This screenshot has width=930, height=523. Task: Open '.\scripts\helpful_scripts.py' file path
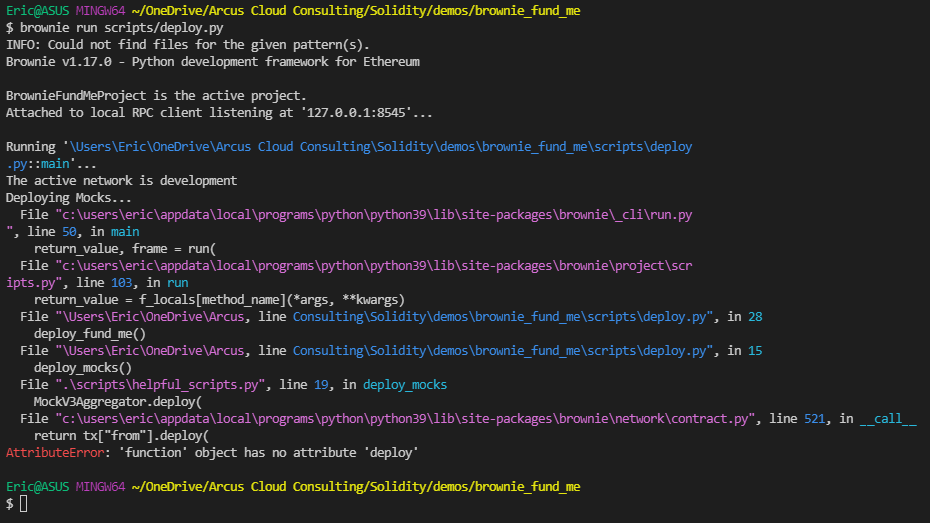tap(160, 385)
